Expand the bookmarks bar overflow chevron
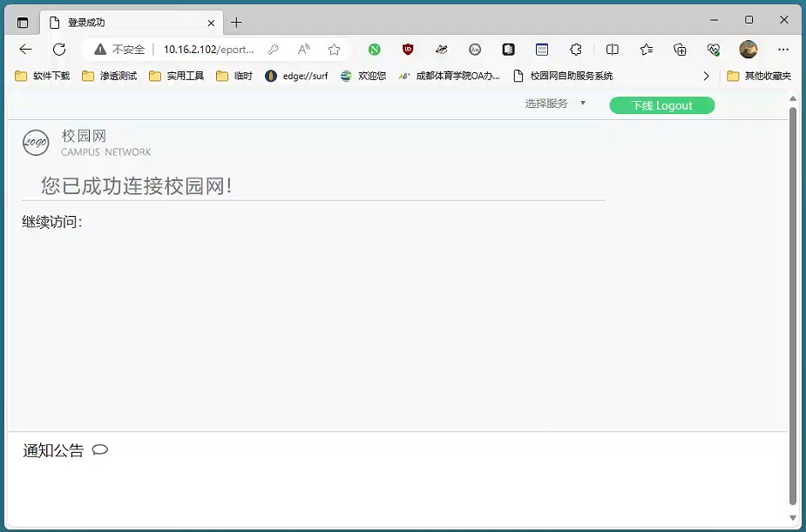This screenshot has width=806, height=532. pyautogui.click(x=706, y=76)
